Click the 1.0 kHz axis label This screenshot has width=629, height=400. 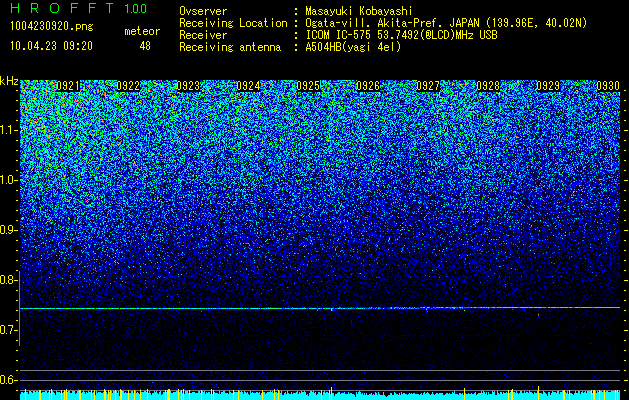point(8,180)
